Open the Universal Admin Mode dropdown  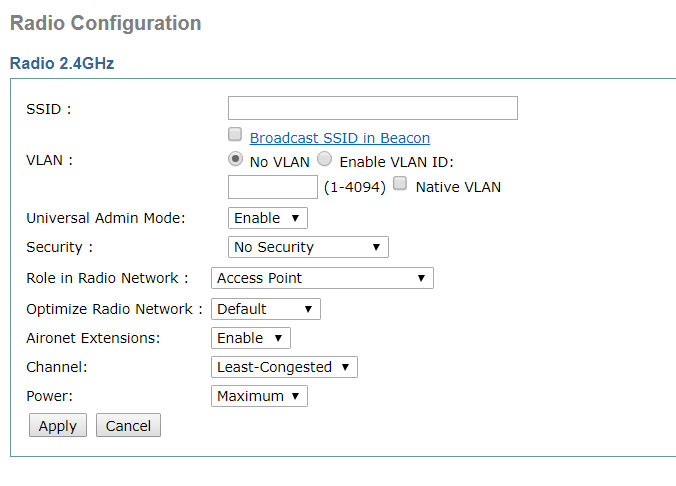268,218
